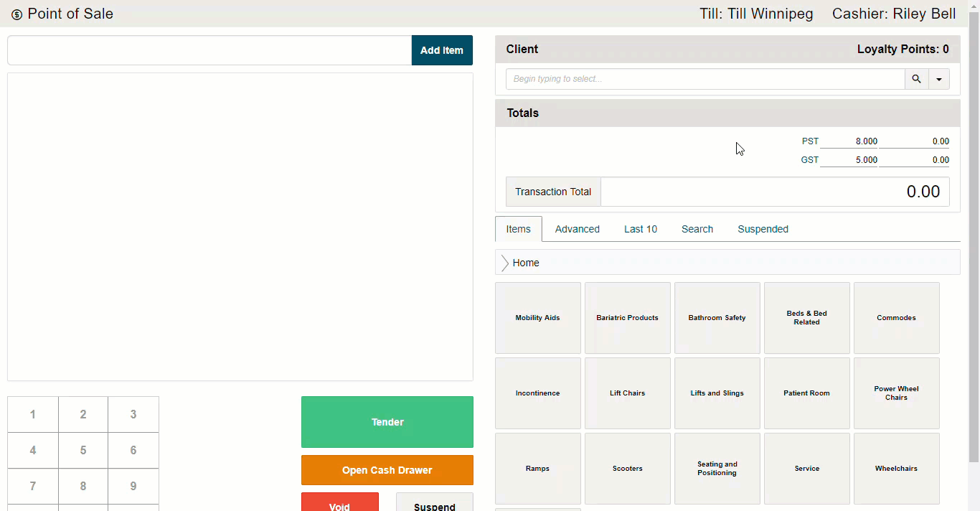Viewport: 980px width, 511px height.
Task: Choose the Wheelchairs category tile
Action: click(897, 469)
